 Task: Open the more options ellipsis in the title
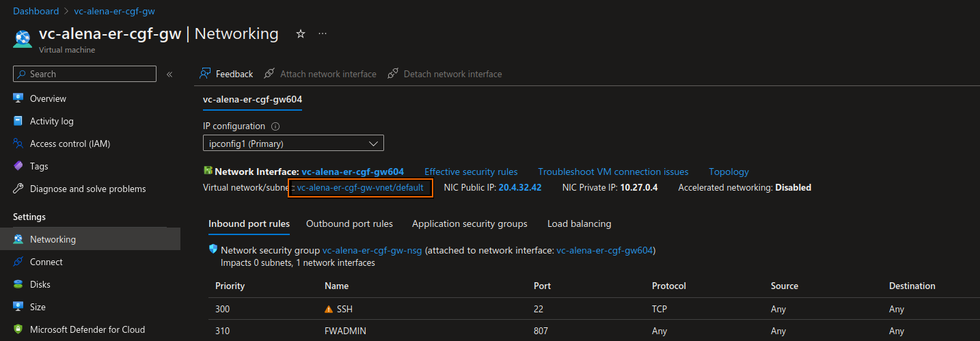tap(323, 33)
